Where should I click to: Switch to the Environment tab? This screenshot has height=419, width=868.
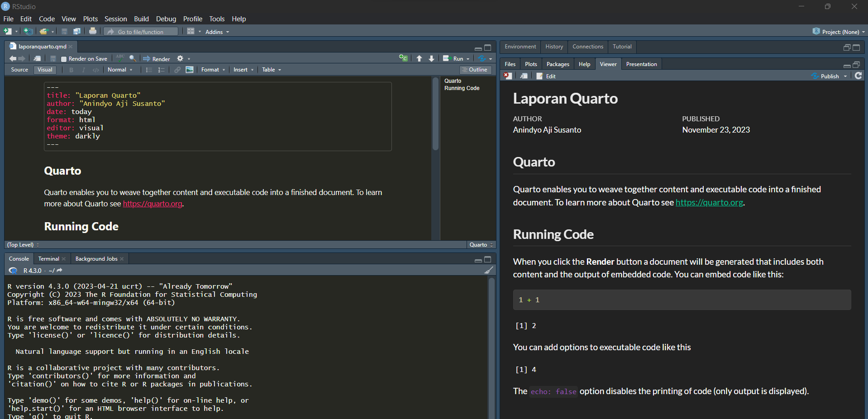pos(520,47)
